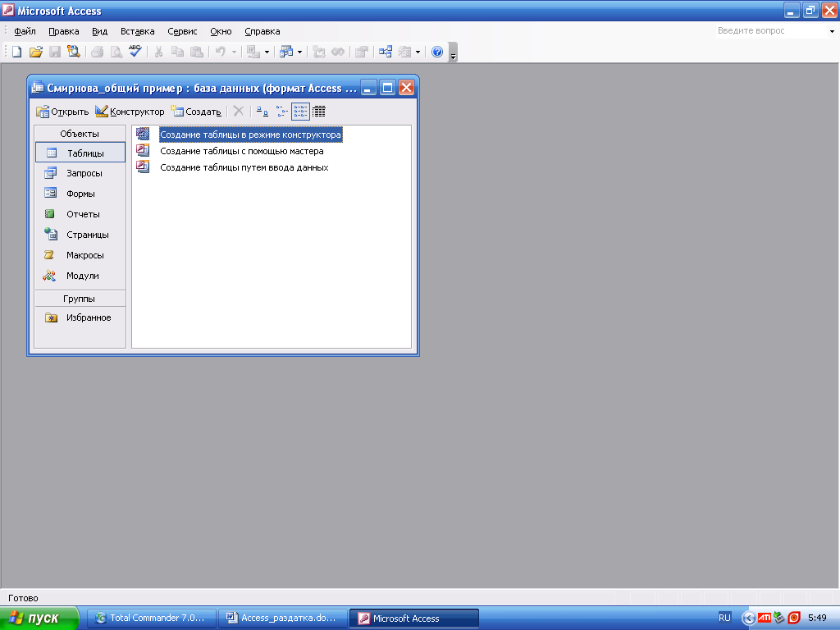Click the File Search toolbar icon
Screen dimensions: 840x630
tap(73, 52)
